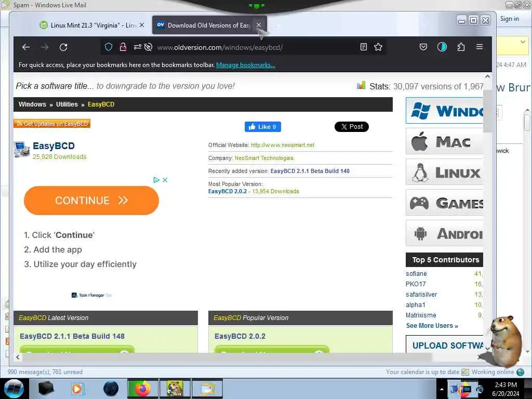This screenshot has height=399, width=532.
Task: Open the extensions puzzle icon
Action: point(461,47)
